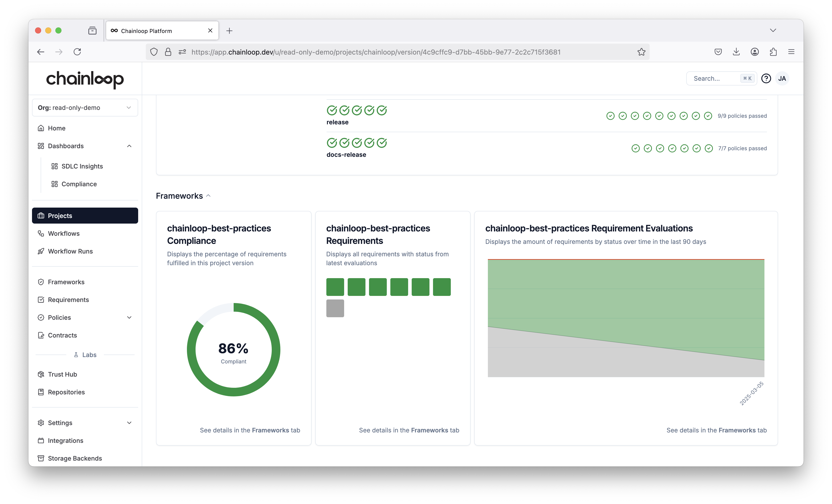Open a new browser tab
This screenshot has height=504, width=832.
pyautogui.click(x=229, y=31)
